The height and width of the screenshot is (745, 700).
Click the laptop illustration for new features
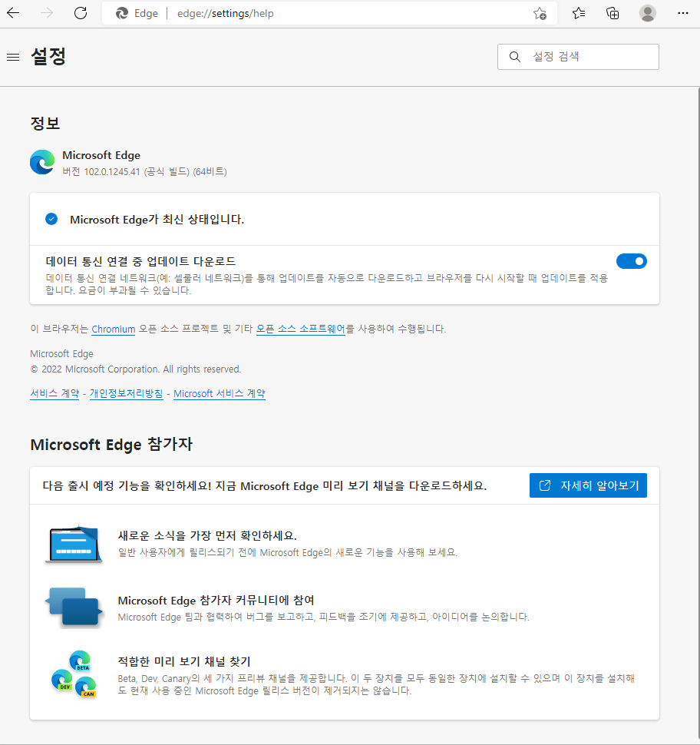tap(74, 544)
